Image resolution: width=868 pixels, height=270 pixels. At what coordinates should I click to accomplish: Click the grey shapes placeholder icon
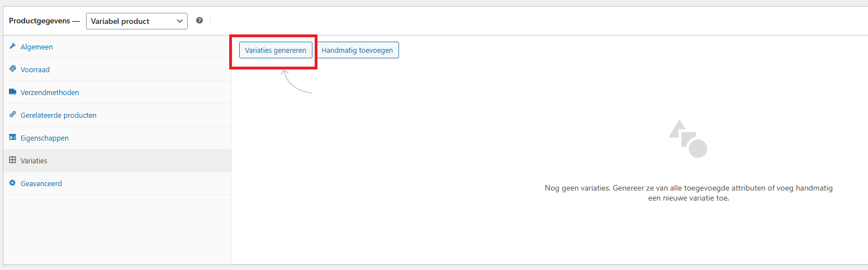[688, 138]
